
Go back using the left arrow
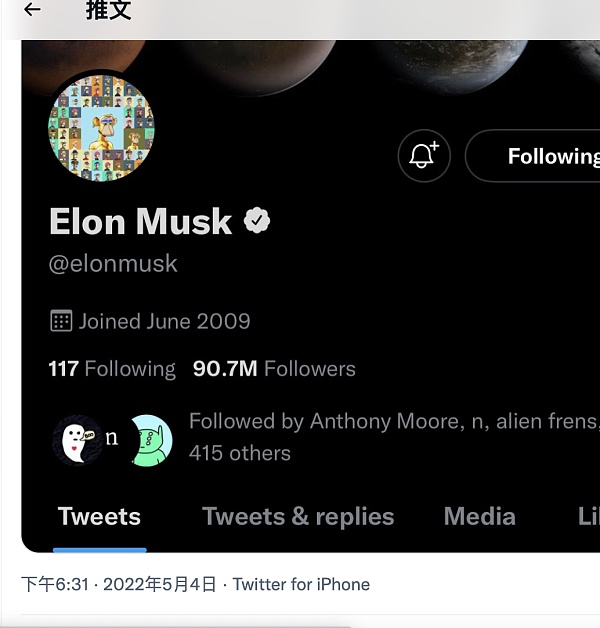coord(32,10)
